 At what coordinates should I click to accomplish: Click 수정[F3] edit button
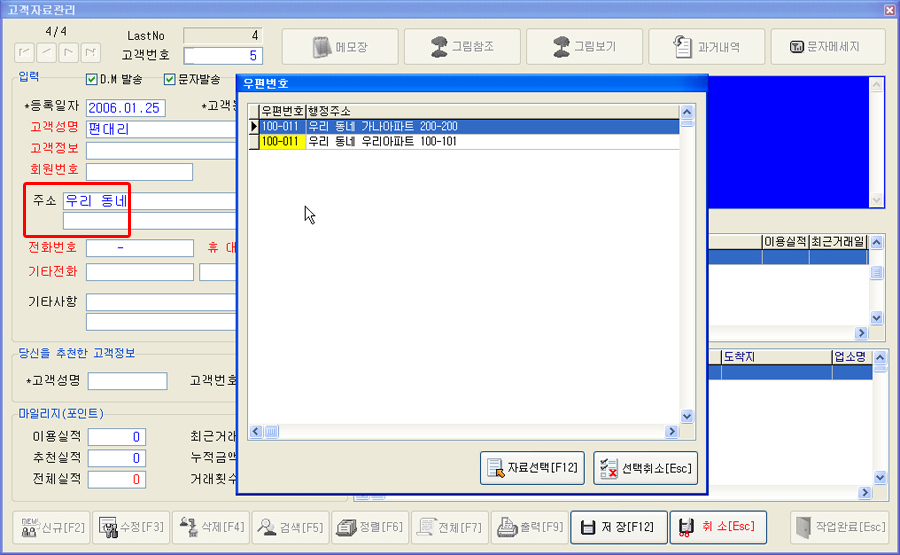click(x=131, y=527)
